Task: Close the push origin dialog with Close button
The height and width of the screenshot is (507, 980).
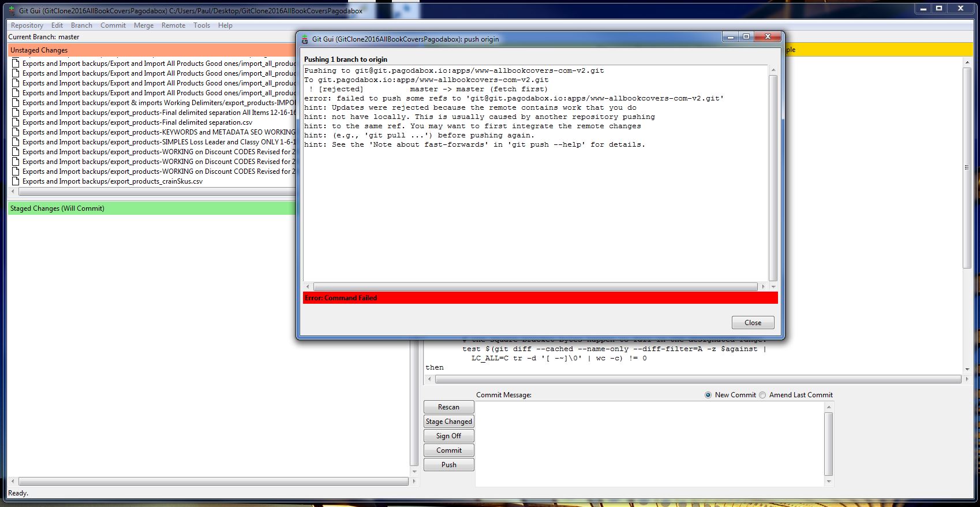Action: pyautogui.click(x=753, y=323)
